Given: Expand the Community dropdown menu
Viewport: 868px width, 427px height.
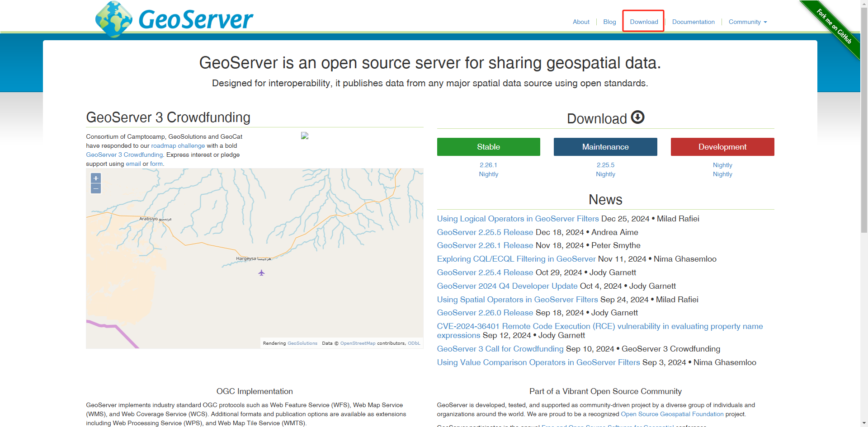Looking at the screenshot, I should pos(748,22).
